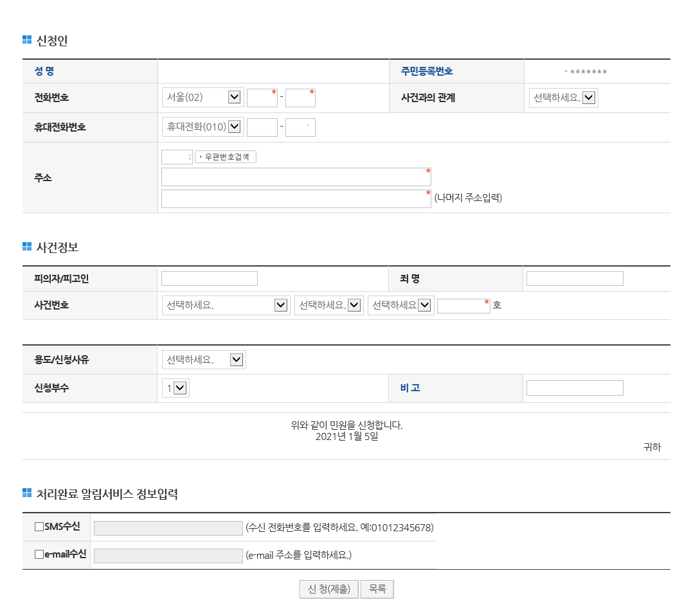This screenshot has width=691, height=616.
Task: Click the SMS recipient phone number field
Action: coord(168,528)
